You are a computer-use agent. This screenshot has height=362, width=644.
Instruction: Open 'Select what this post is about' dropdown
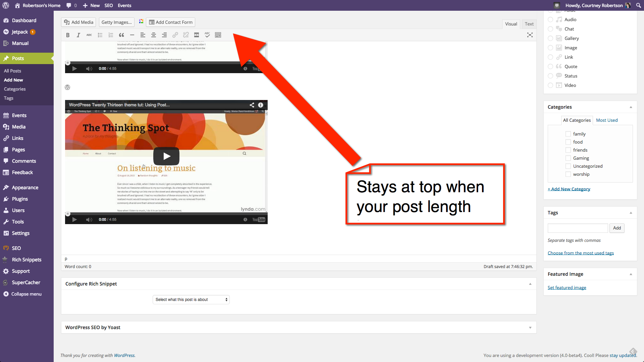coord(191,300)
